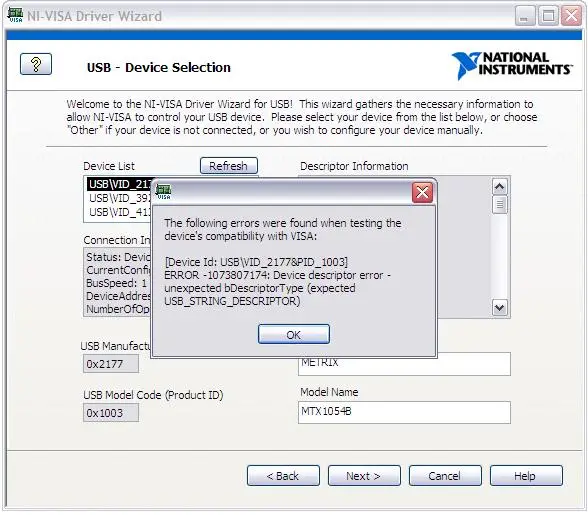Click the vendor ID field 0x2177
The height and width of the screenshot is (515, 588).
[x=111, y=364]
